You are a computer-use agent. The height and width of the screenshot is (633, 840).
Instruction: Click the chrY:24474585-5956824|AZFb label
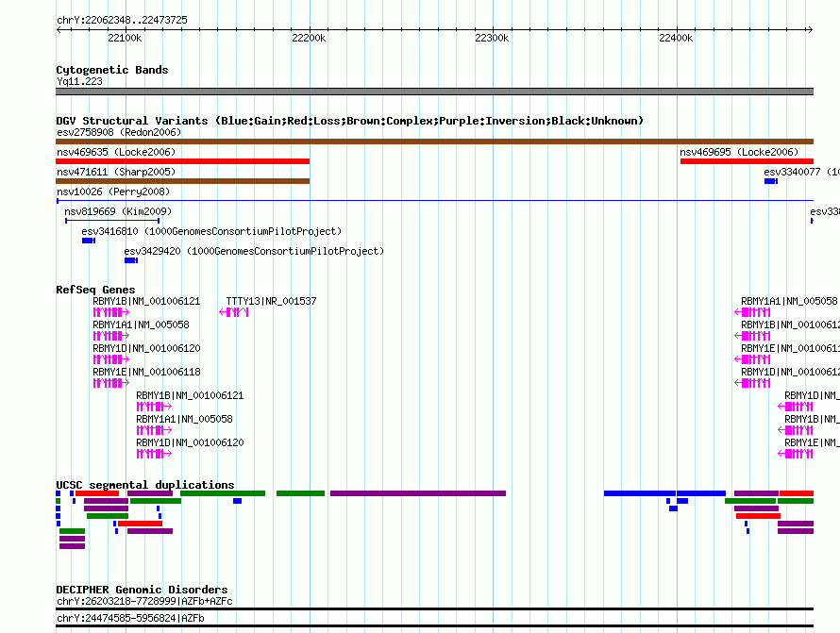click(130, 619)
